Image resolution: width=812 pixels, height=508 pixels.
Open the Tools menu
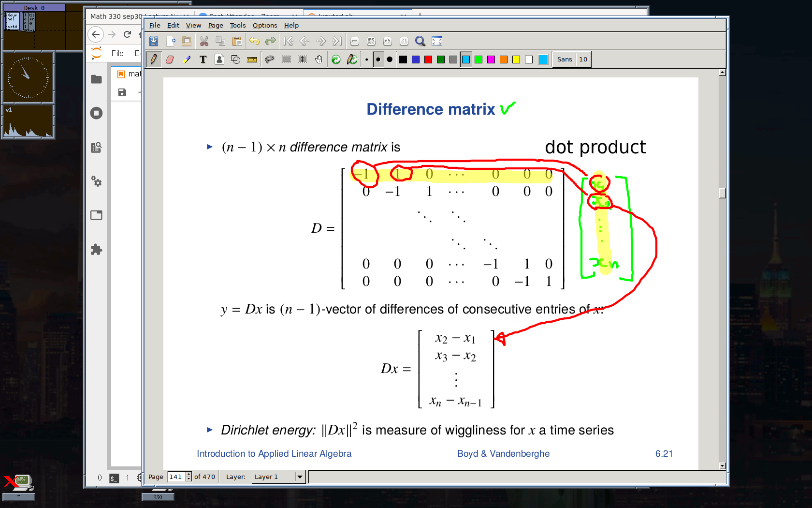237,25
